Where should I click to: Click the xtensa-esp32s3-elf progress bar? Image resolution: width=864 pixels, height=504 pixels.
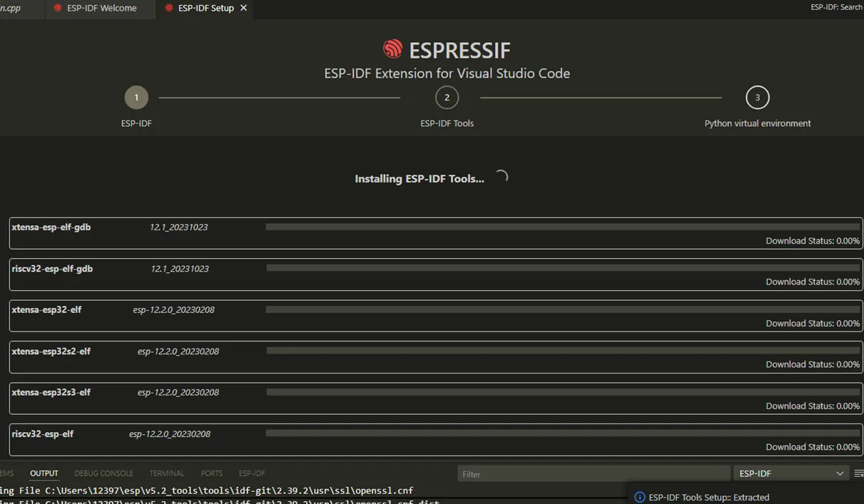click(563, 392)
